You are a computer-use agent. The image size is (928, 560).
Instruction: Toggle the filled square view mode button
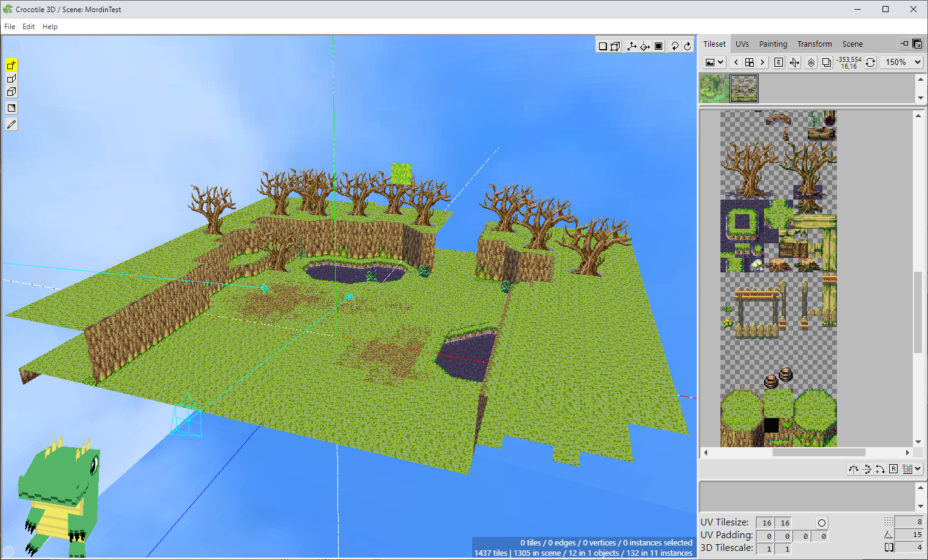click(x=659, y=46)
